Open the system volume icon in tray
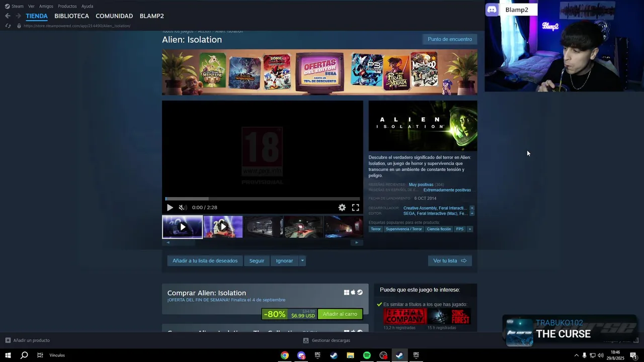This screenshot has width=644, height=362. tap(600, 355)
